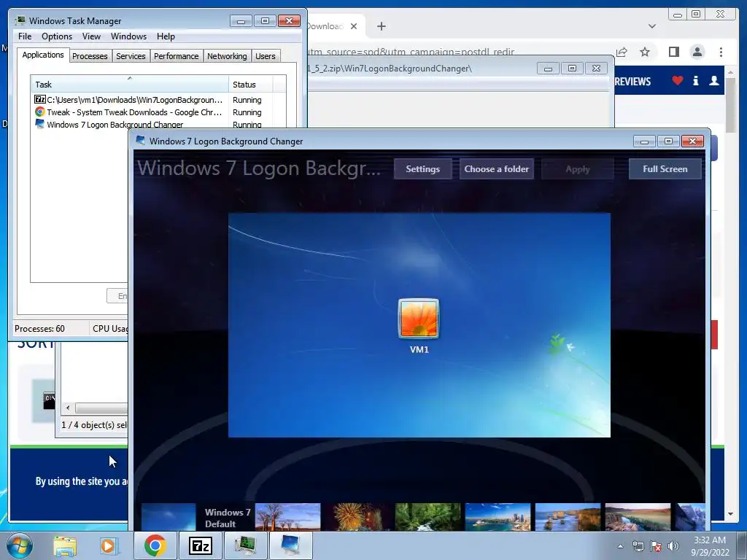Open Action Center flag icon
Image resolution: width=747 pixels, height=560 pixels.
[x=656, y=546]
